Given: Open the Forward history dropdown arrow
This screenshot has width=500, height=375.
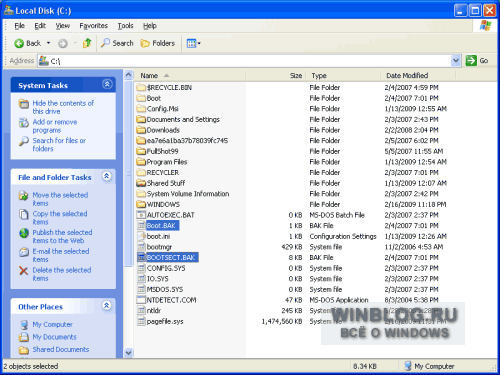Looking at the screenshot, I should click(x=75, y=43).
